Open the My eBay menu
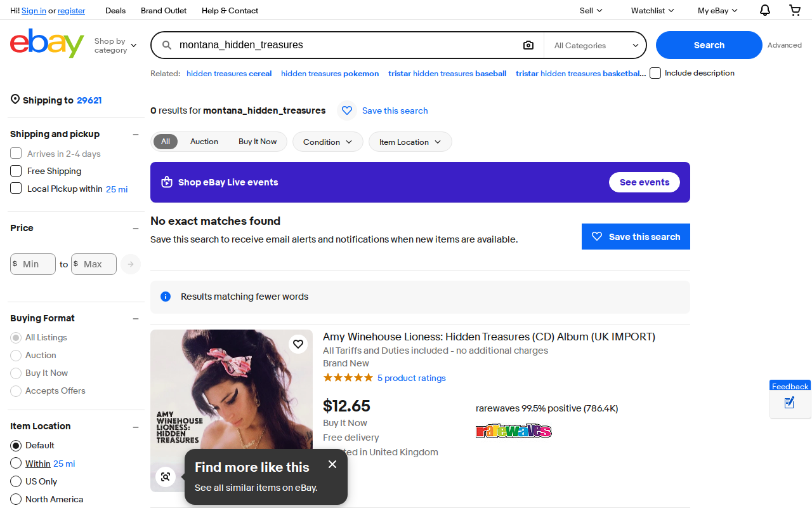Screen dimensions: 812x508 (717, 10)
